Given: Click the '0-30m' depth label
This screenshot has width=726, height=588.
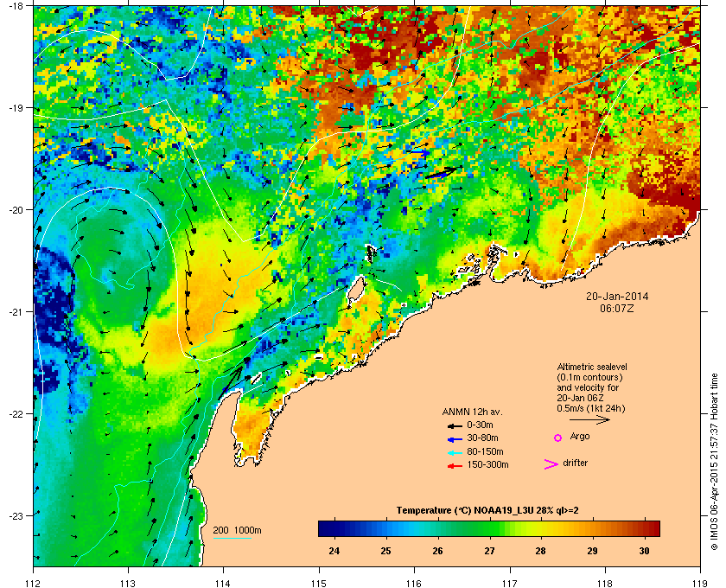Looking at the screenshot, I should pyautogui.click(x=480, y=425).
